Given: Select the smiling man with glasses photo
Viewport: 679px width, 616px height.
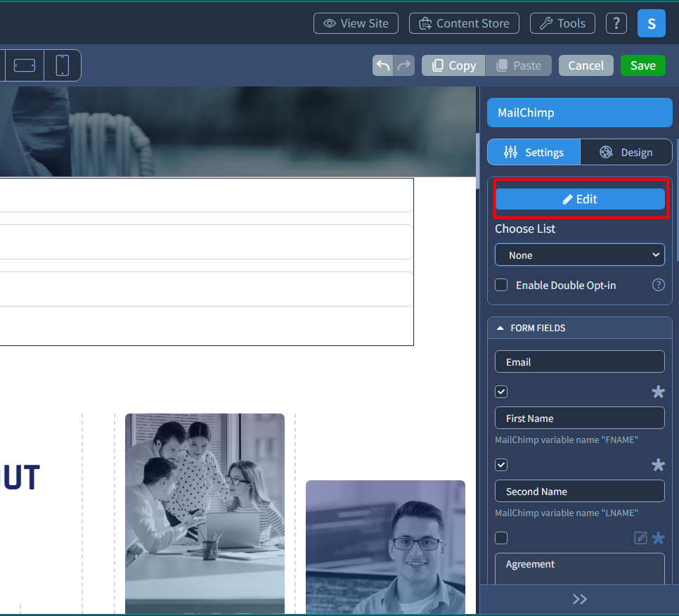Looking at the screenshot, I should point(385,546).
